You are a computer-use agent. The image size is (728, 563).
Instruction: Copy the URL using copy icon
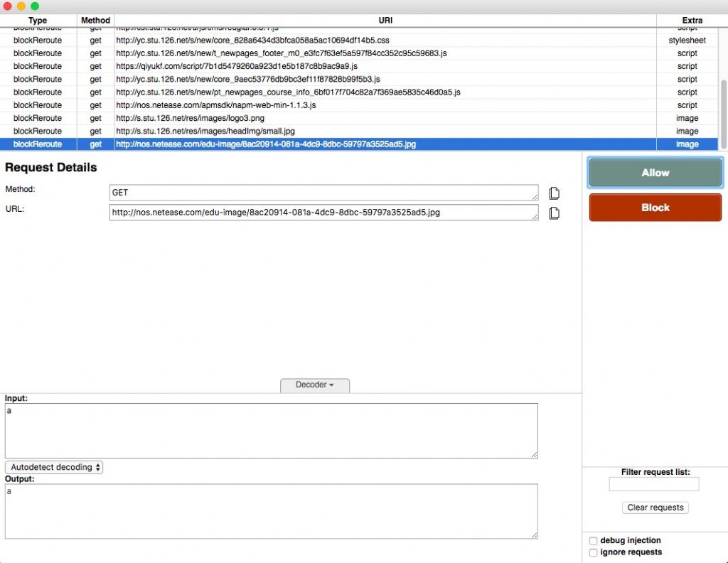coord(555,213)
